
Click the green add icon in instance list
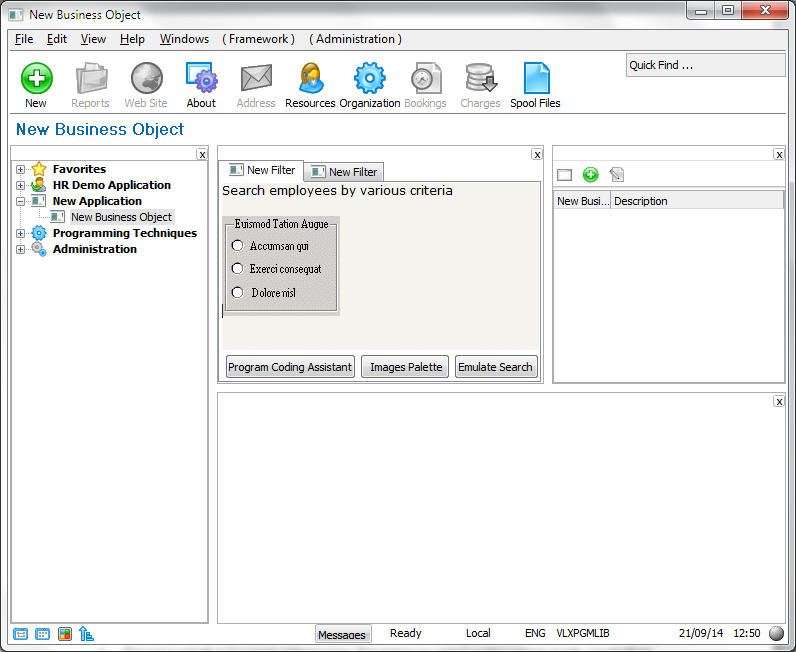590,175
